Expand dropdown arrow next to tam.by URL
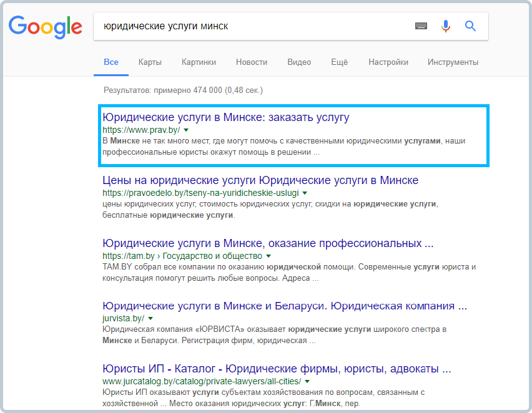 (268, 256)
